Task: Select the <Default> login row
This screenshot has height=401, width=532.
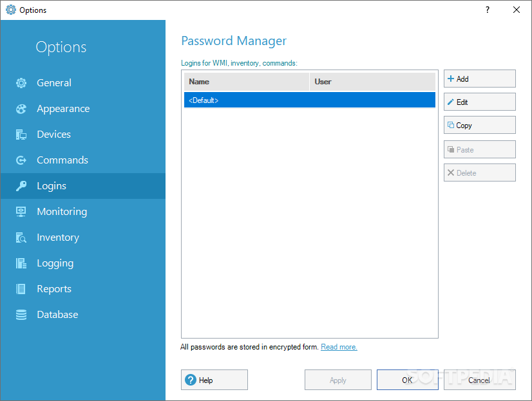Action: [x=309, y=100]
